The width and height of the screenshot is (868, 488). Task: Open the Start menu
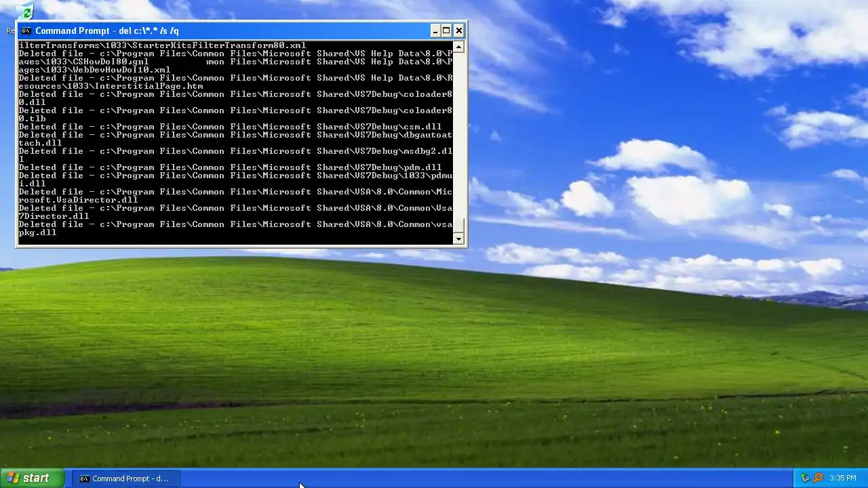32,479
